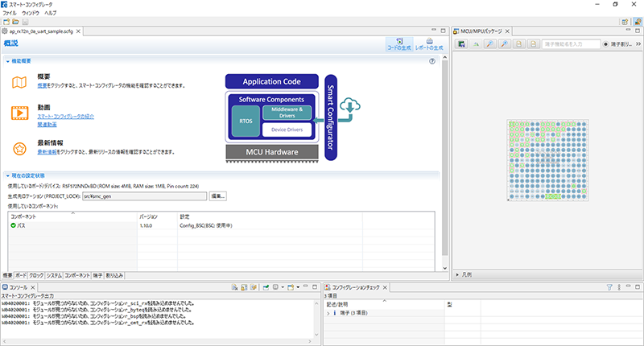
Task: Open the ウィンドウ menu
Action: pyautogui.click(x=31, y=13)
